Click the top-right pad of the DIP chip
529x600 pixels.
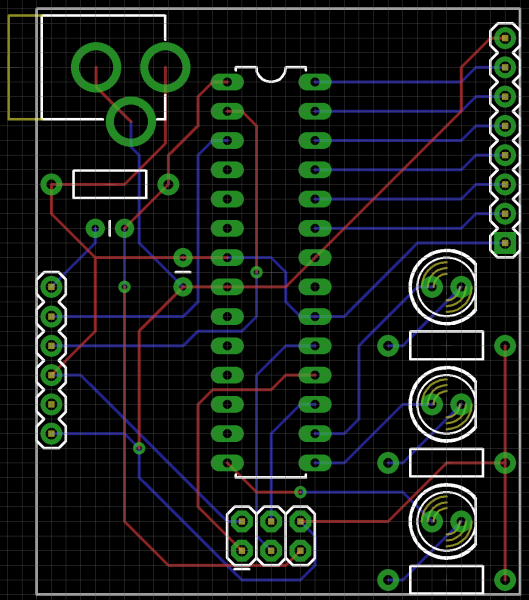(315, 82)
